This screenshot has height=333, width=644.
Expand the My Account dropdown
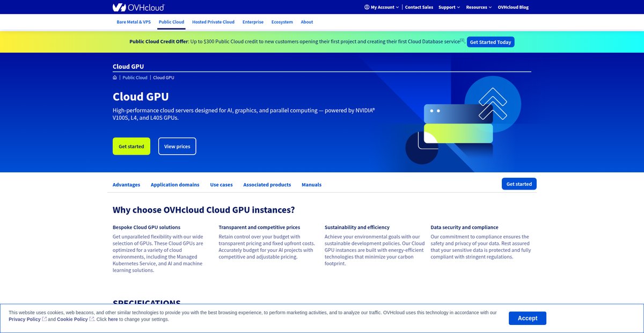(382, 7)
